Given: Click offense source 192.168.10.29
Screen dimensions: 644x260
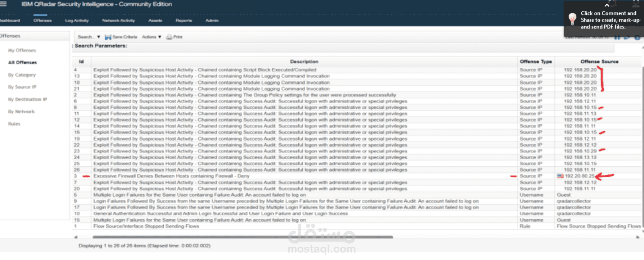Looking at the screenshot, I should point(580,151).
